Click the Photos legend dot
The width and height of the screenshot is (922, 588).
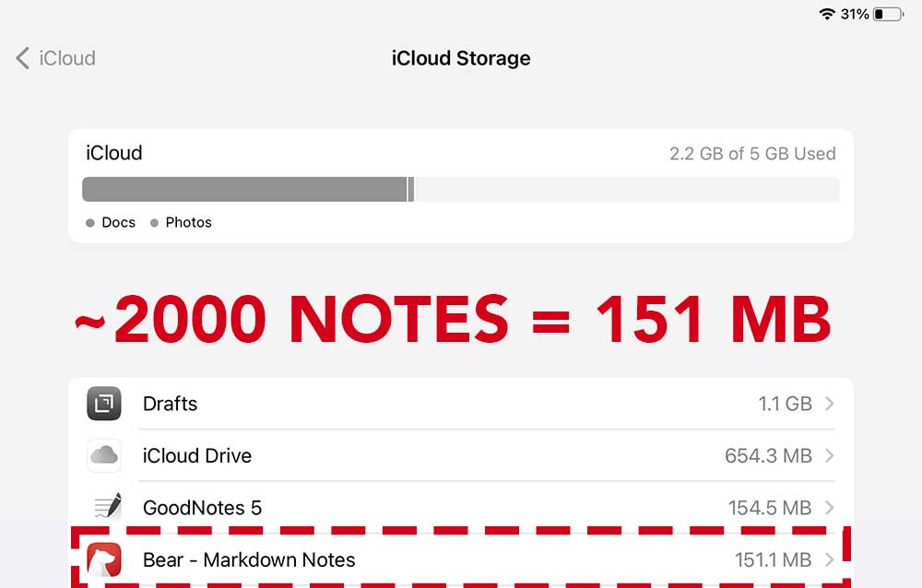point(154,223)
